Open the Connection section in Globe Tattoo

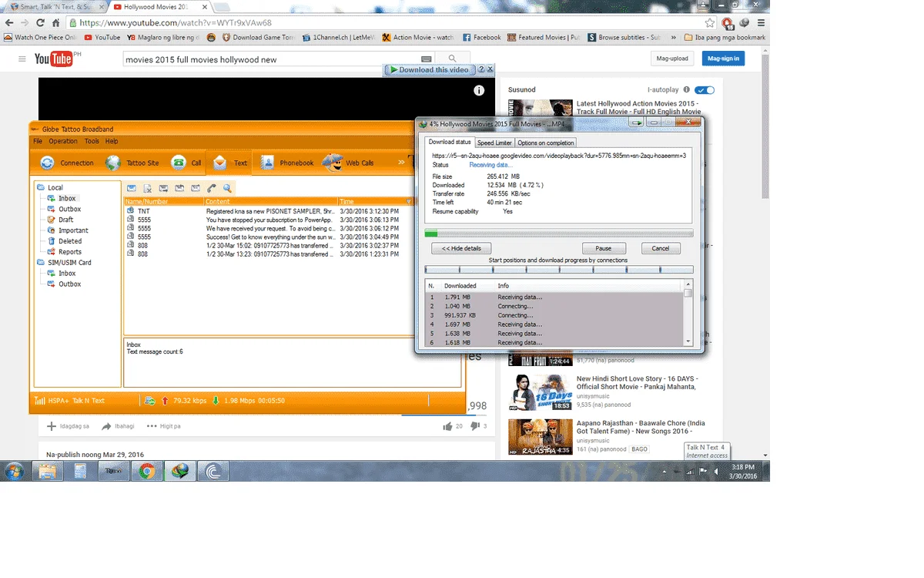67,163
